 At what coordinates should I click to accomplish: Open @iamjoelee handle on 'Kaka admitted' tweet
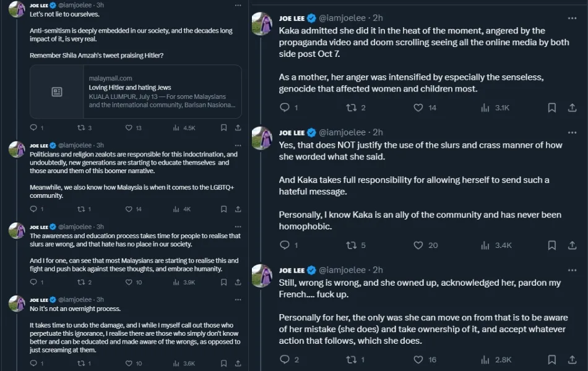tap(344, 18)
